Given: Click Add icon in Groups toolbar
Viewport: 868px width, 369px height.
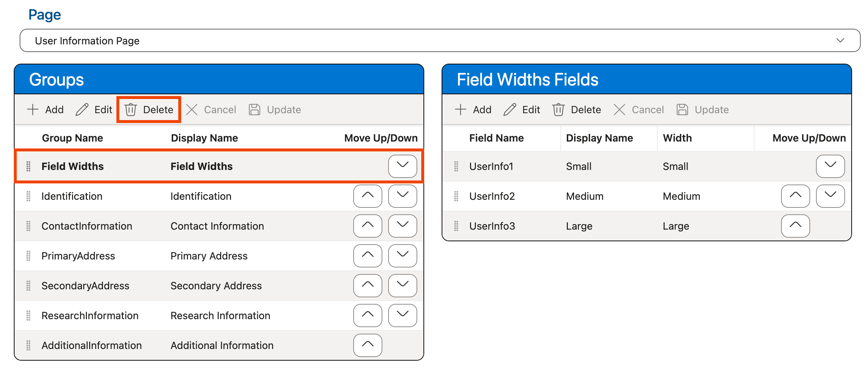Looking at the screenshot, I should pyautogui.click(x=33, y=110).
